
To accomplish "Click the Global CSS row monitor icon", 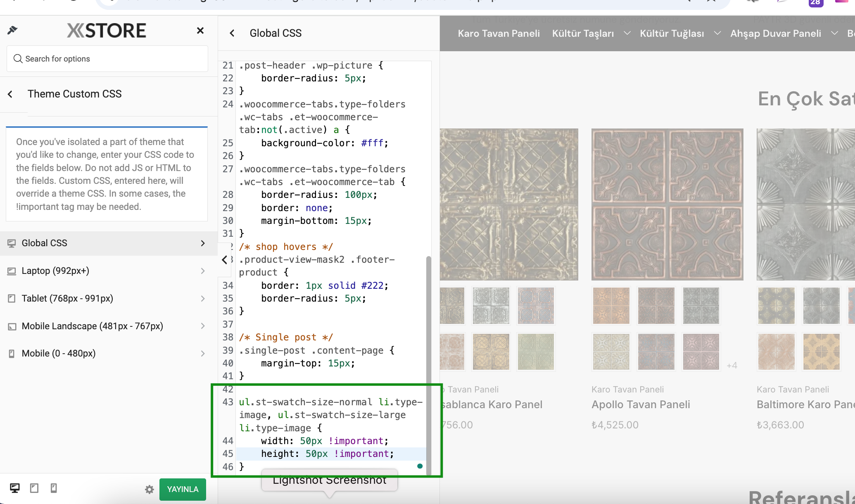I will (12, 243).
